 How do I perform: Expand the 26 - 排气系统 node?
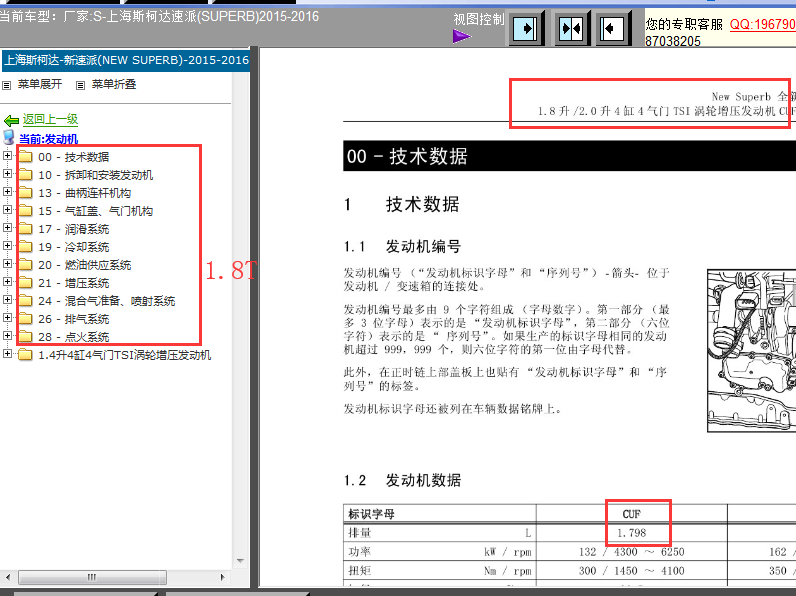point(7,318)
